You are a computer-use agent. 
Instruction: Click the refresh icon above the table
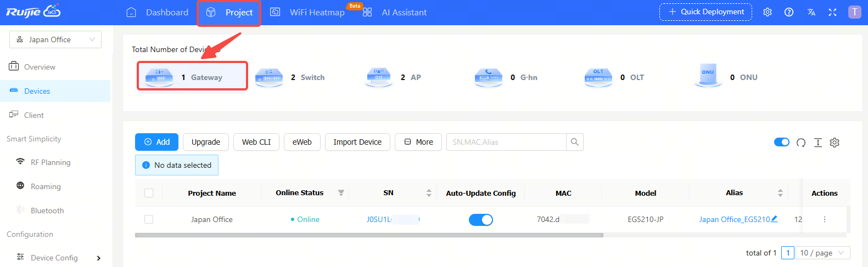(801, 143)
